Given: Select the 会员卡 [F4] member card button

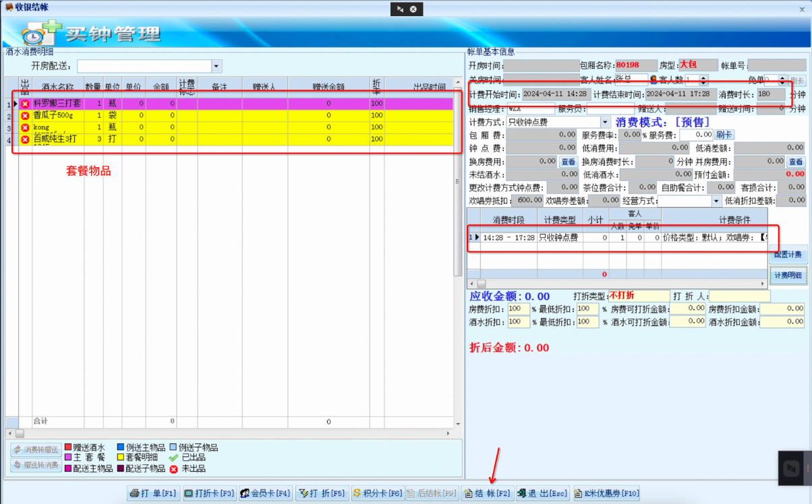Looking at the screenshot, I should point(266,493).
